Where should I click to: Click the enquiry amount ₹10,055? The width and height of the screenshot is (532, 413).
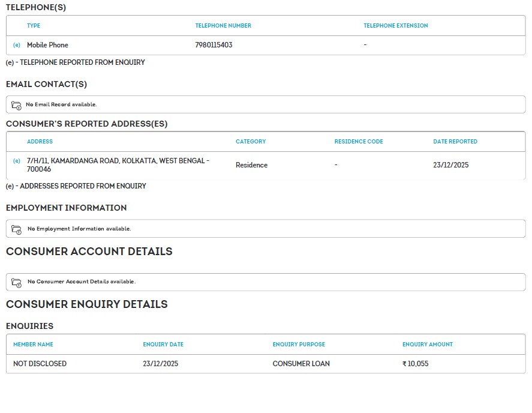point(415,364)
